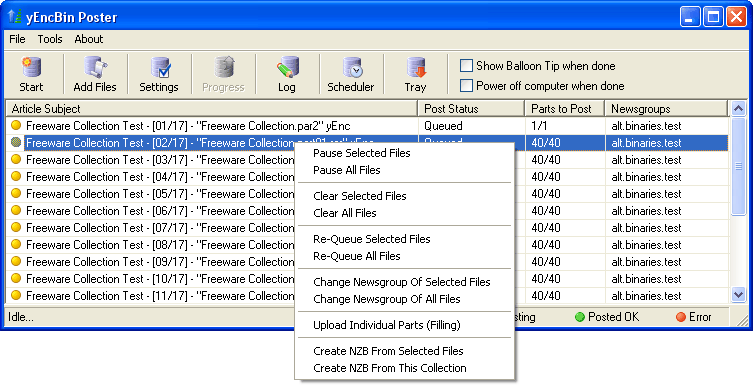Image resolution: width=753 pixels, height=391 pixels.
Task: Choose Pause Selected Files
Action: point(404,153)
